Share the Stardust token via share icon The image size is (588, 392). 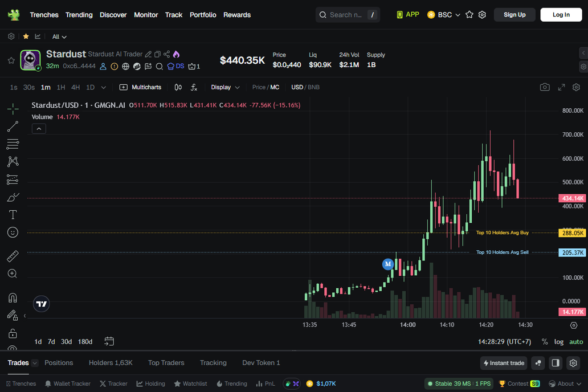pyautogui.click(x=166, y=54)
